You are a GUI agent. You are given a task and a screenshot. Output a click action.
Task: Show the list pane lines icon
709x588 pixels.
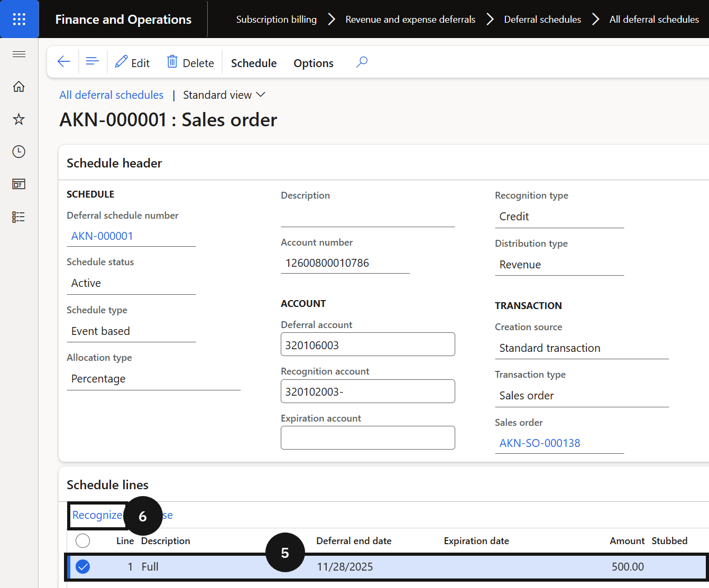93,62
